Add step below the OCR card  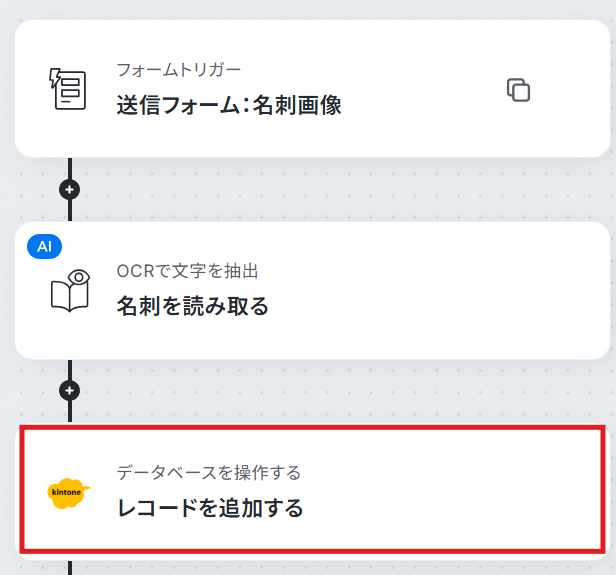[x=70, y=391]
